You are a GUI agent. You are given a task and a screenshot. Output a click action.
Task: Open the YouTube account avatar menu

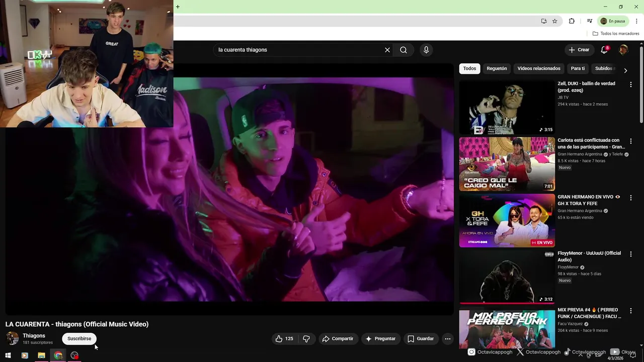tap(623, 50)
